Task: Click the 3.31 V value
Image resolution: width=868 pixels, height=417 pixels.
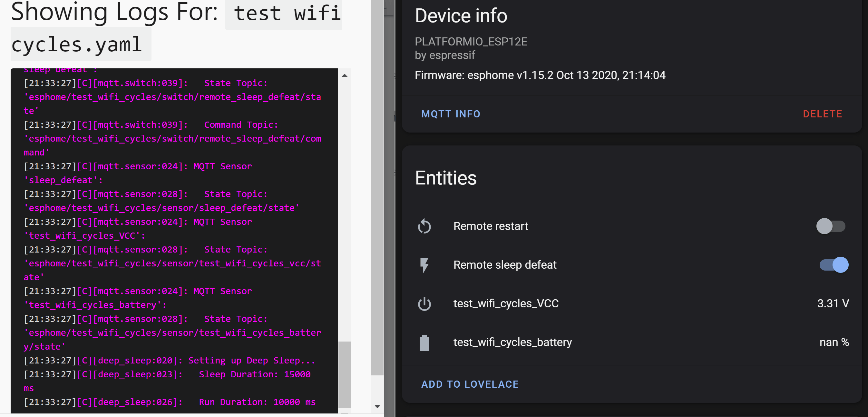Action: [x=833, y=304]
